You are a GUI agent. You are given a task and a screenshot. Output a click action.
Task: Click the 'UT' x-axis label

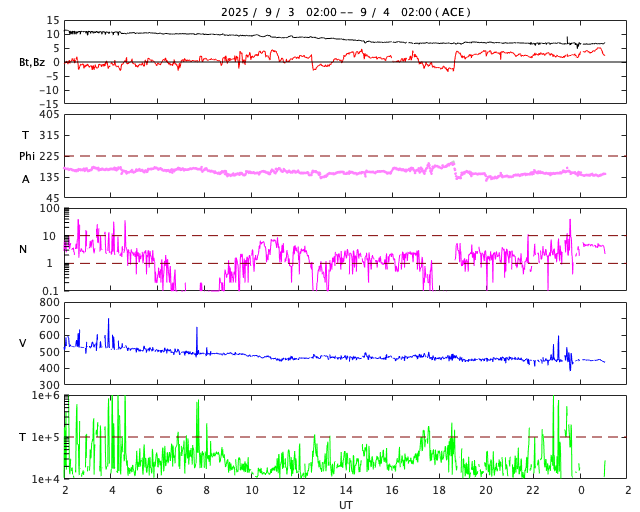click(x=346, y=505)
